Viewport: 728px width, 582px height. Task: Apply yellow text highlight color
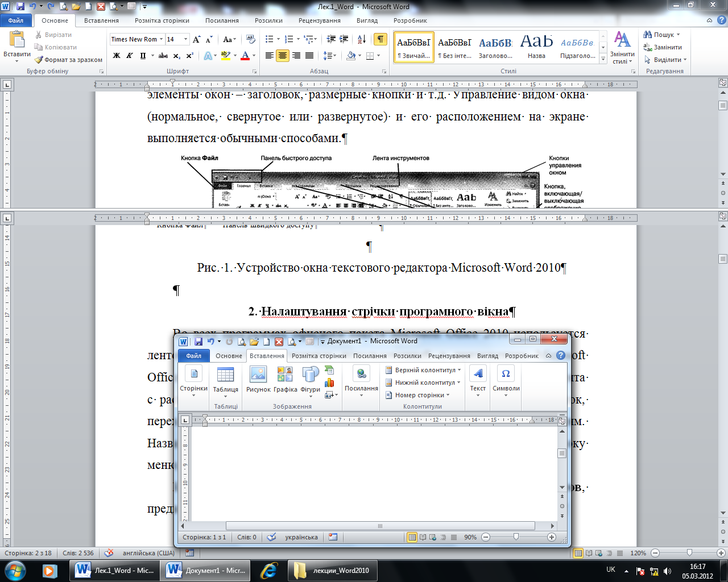(225, 56)
